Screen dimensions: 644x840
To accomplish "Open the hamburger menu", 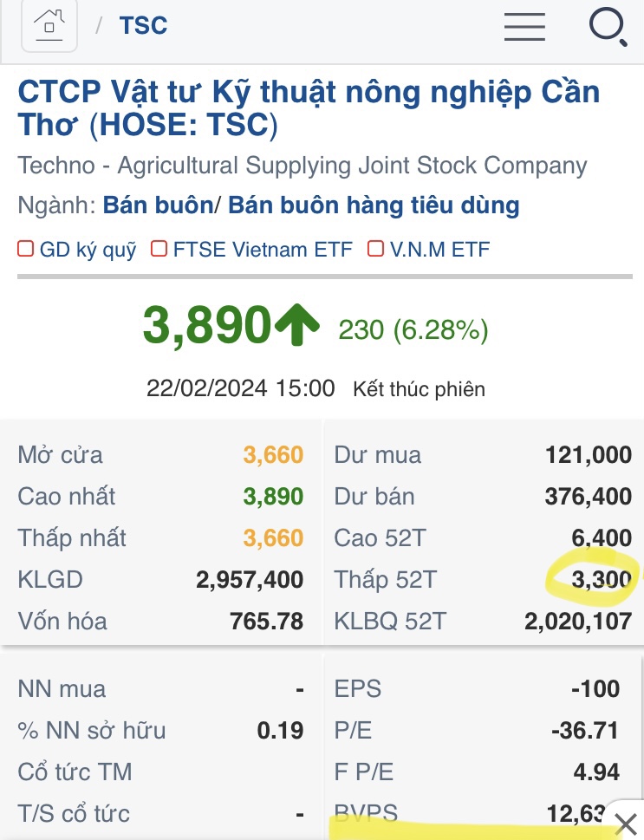I will click(524, 26).
